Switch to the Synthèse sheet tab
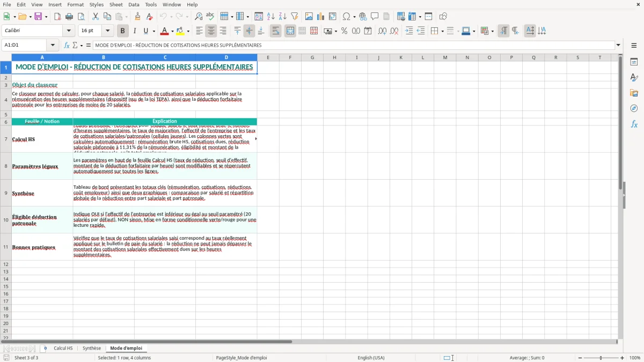This screenshot has width=644, height=362. 92,349
